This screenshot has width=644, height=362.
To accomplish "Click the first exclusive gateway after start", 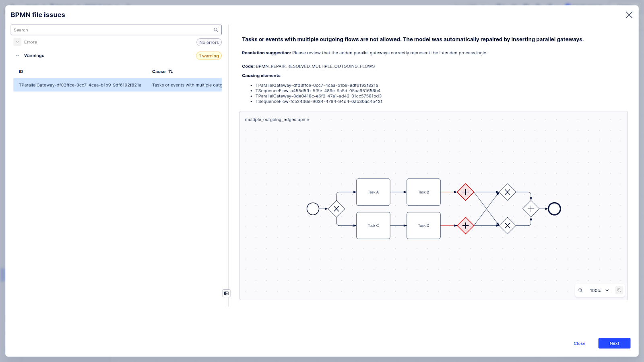I will 336,209.
